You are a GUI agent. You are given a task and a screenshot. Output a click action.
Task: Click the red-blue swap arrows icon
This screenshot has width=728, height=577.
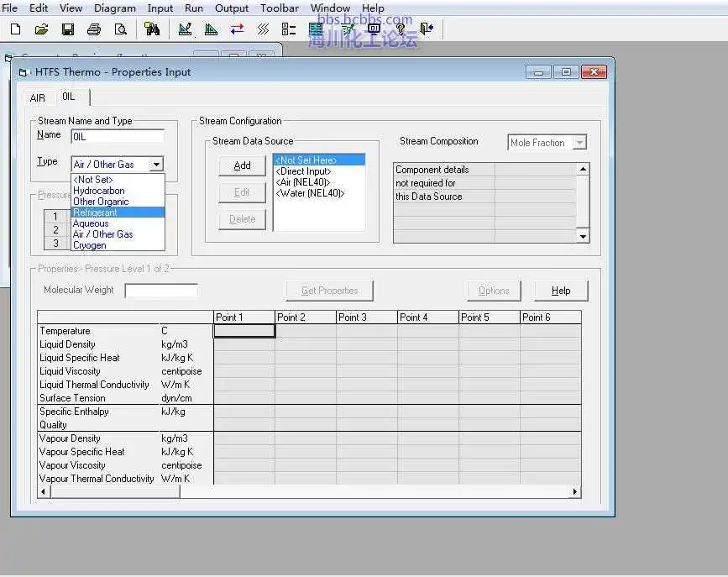pyautogui.click(x=238, y=29)
